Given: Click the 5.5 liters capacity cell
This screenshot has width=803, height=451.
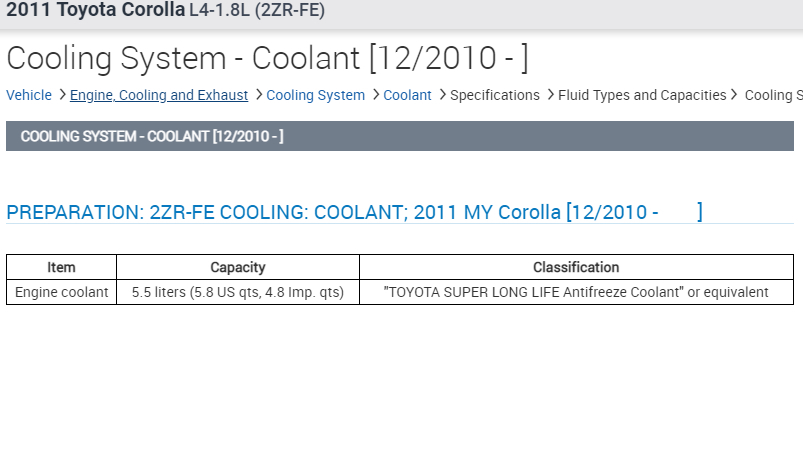Looking at the screenshot, I should [238, 292].
